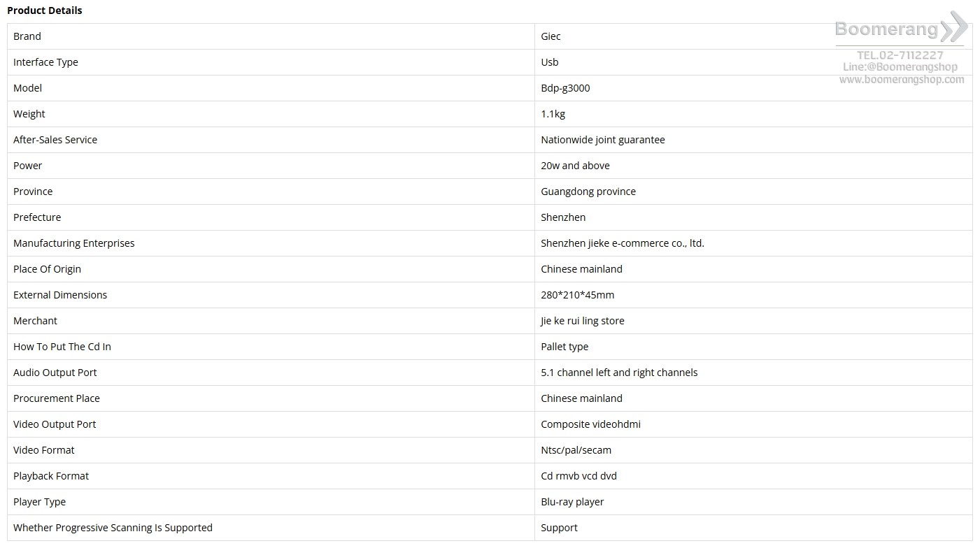The height and width of the screenshot is (548, 980).
Task: Click the How To Put The Cd In label
Action: pyautogui.click(x=62, y=347)
